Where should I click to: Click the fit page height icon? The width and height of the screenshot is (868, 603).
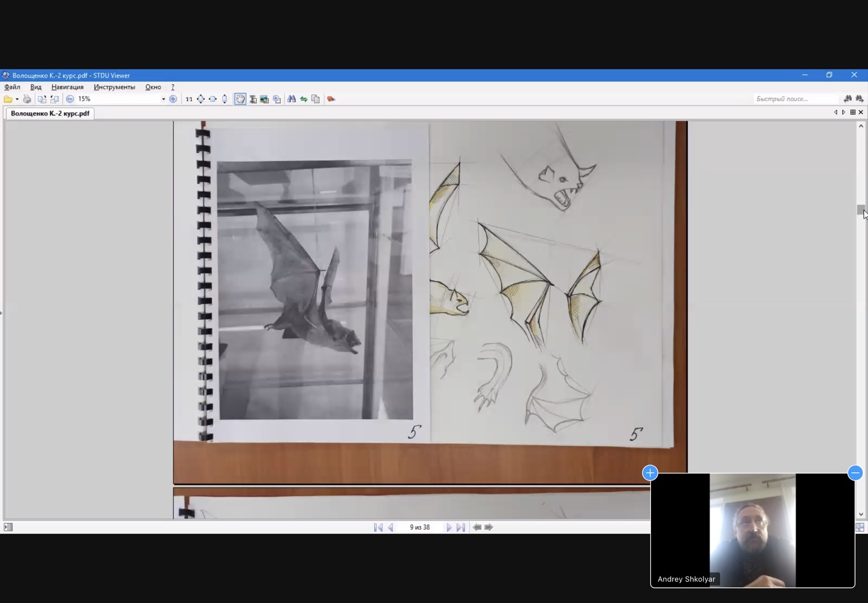point(225,99)
